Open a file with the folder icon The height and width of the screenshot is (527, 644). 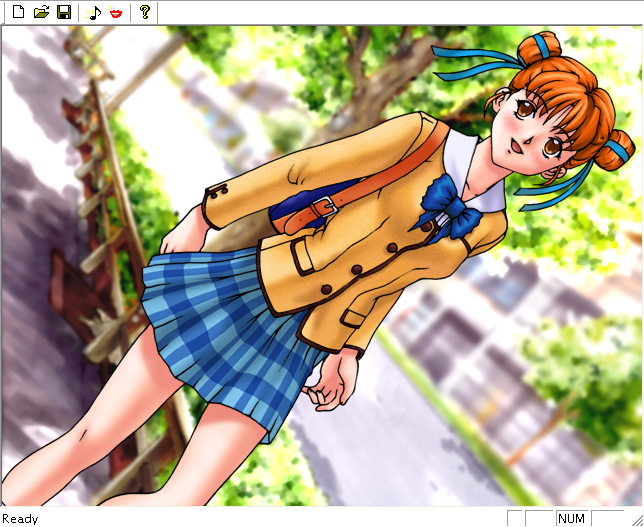coord(41,12)
